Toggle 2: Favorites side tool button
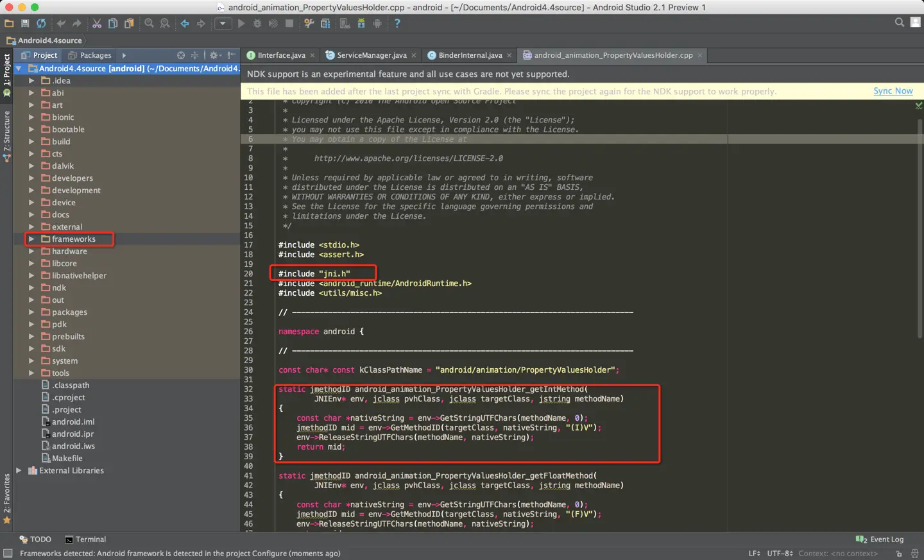The image size is (924, 560). click(x=6, y=498)
